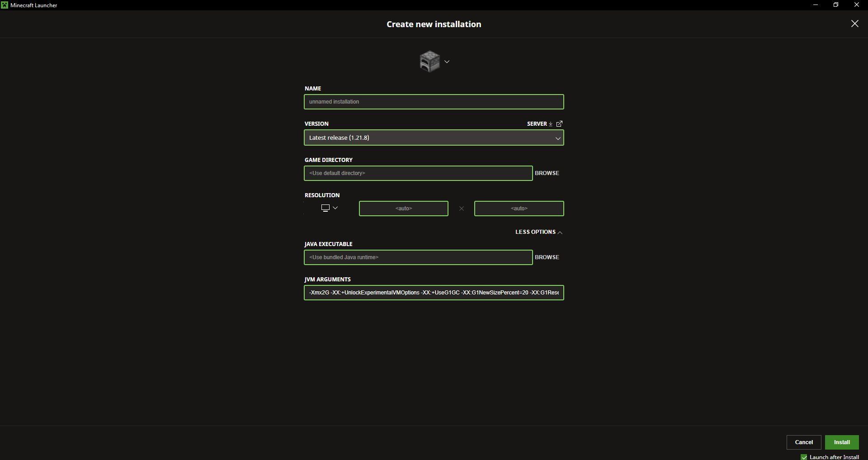Viewport: 868px width, 460px height.
Task: Open the display selection chevron in Resolution
Action: (335, 208)
